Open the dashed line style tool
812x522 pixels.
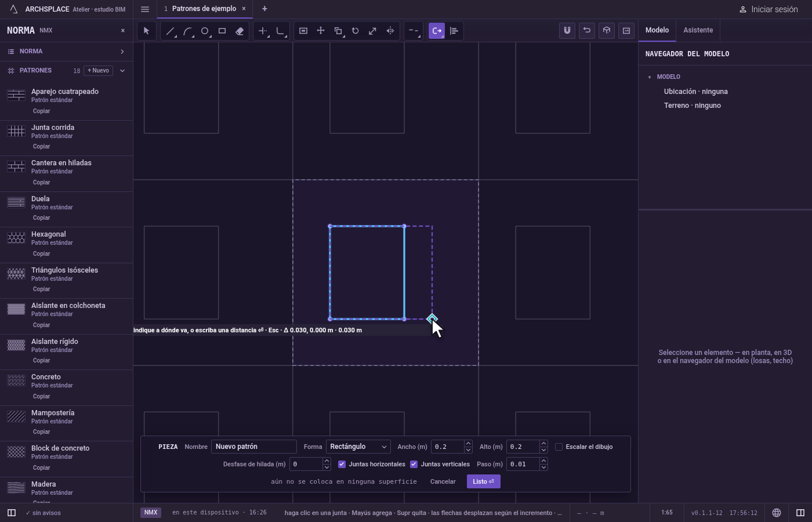tap(413, 31)
